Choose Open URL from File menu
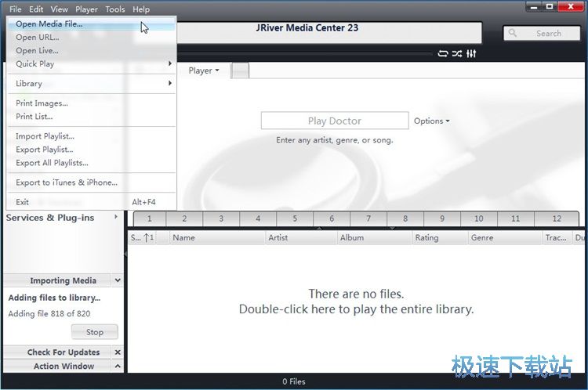588x390 pixels. (x=92, y=37)
